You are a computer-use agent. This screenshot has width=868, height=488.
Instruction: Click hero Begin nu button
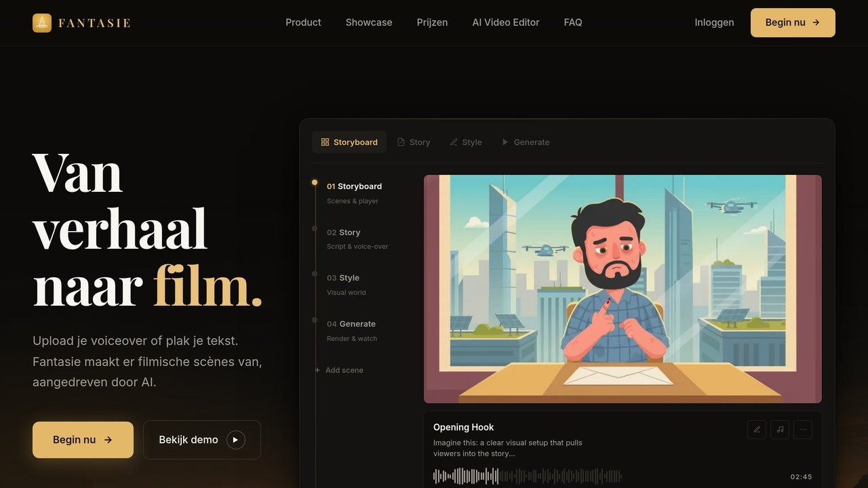click(x=83, y=440)
